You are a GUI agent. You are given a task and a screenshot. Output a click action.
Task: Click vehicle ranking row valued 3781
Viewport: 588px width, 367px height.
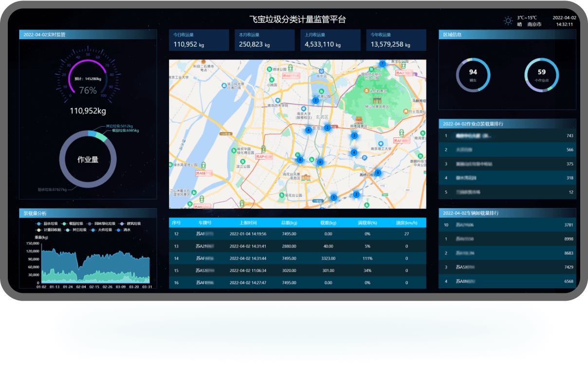(x=507, y=225)
